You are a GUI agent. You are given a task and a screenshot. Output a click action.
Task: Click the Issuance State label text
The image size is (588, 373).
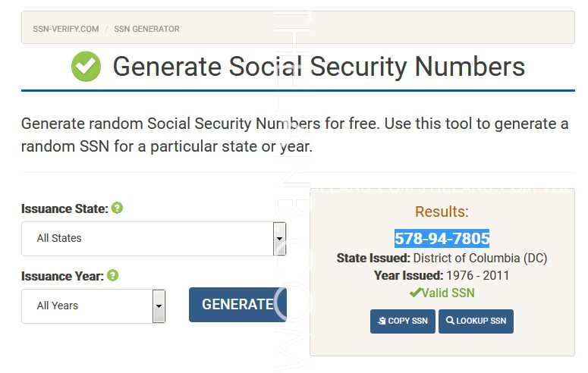pyautogui.click(x=64, y=208)
